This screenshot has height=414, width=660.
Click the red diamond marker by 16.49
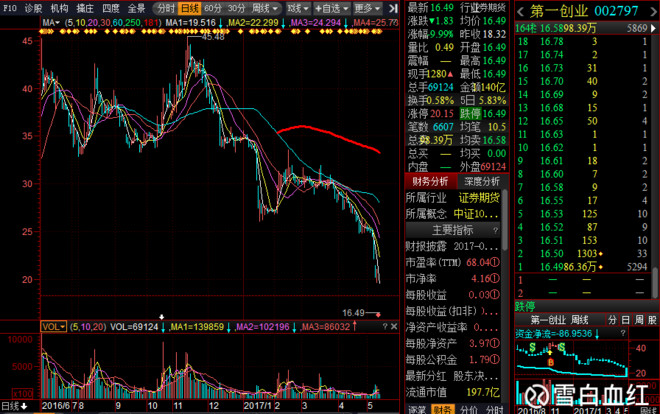click(x=378, y=314)
